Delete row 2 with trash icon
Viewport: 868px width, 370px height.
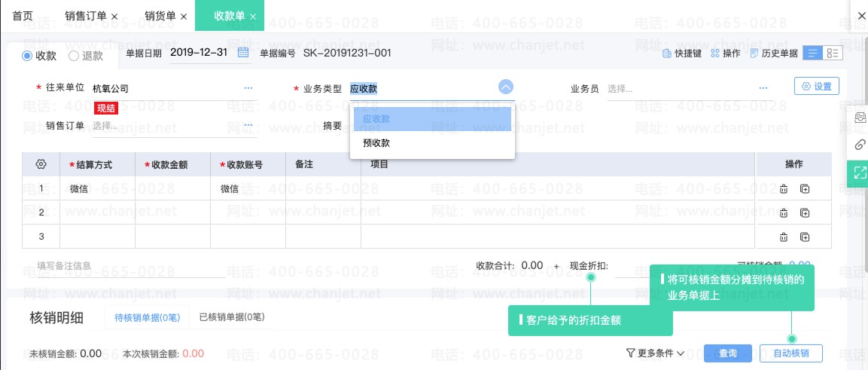(783, 213)
